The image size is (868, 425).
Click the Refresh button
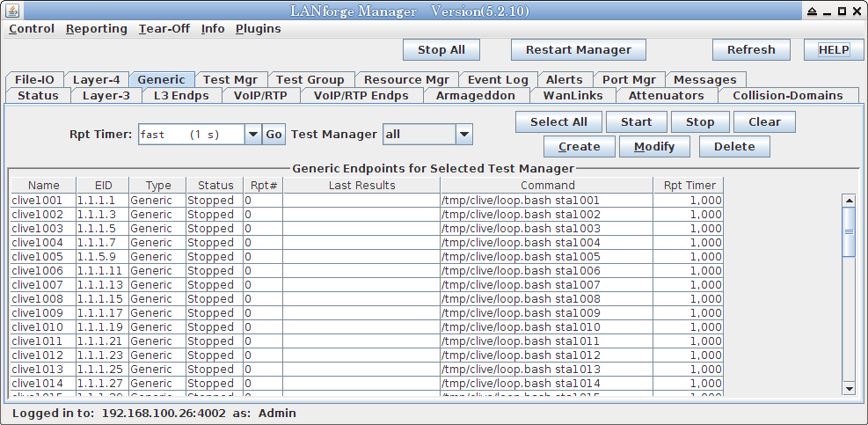(x=751, y=50)
